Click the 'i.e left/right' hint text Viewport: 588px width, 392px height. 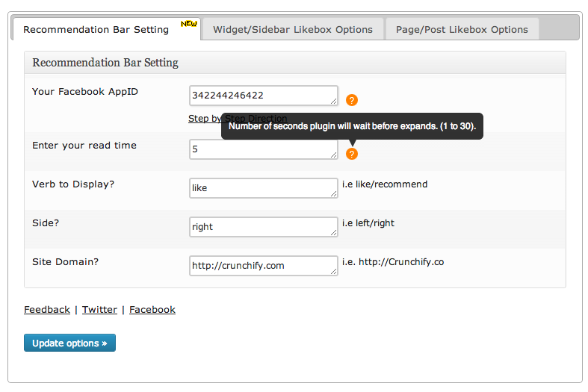pos(368,223)
